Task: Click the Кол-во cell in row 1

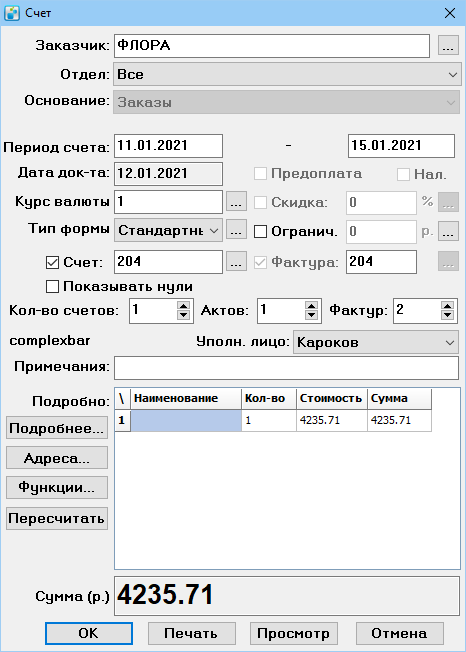Action: 269,420
